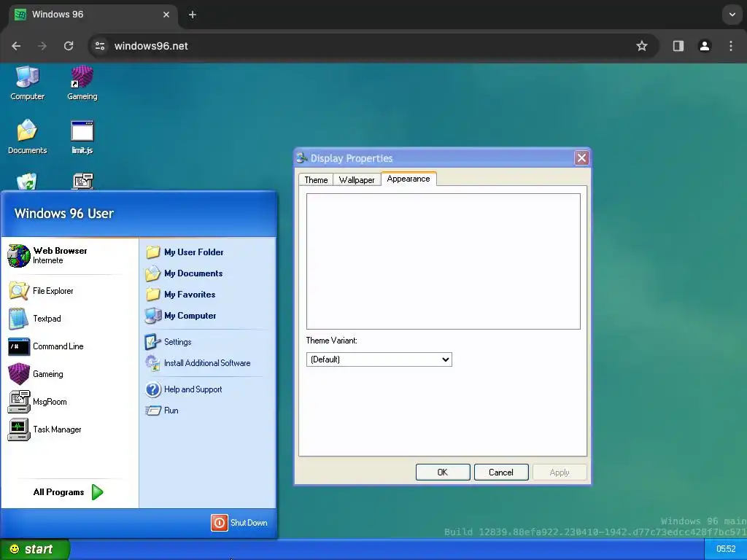Open My Computer in start menu
This screenshot has height=560, width=747.
click(x=181, y=315)
